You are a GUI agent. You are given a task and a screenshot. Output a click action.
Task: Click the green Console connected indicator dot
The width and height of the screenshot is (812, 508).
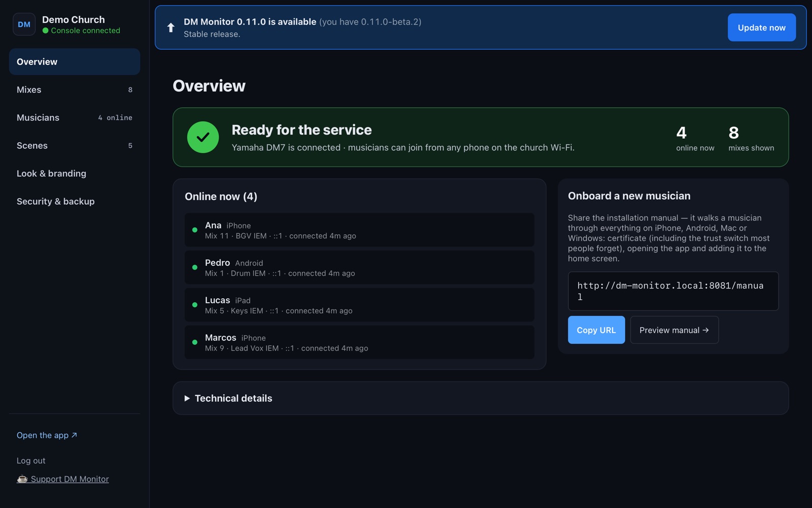click(46, 30)
